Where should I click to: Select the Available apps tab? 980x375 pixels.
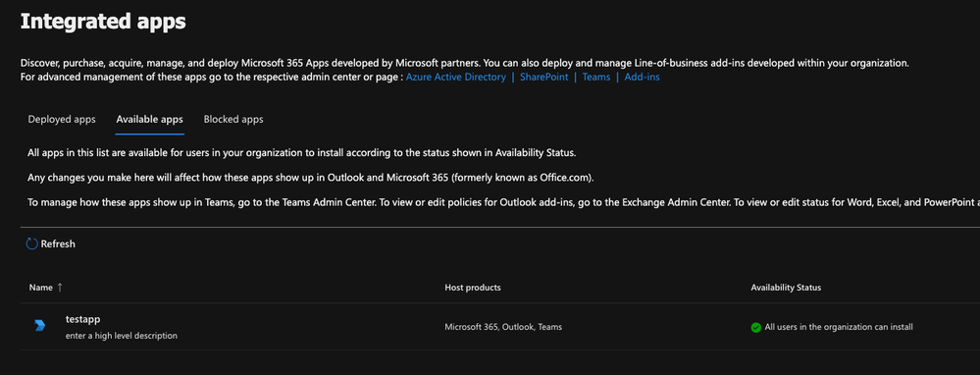[x=150, y=119]
